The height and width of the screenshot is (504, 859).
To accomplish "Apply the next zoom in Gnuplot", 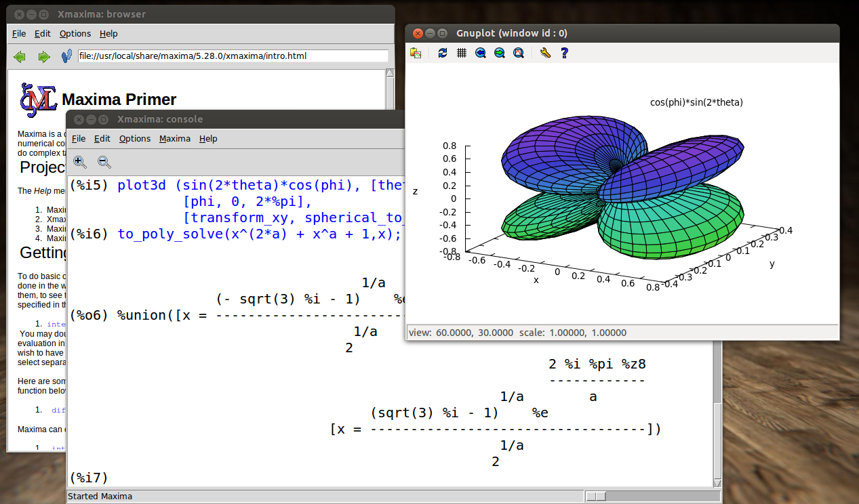I will tap(500, 53).
